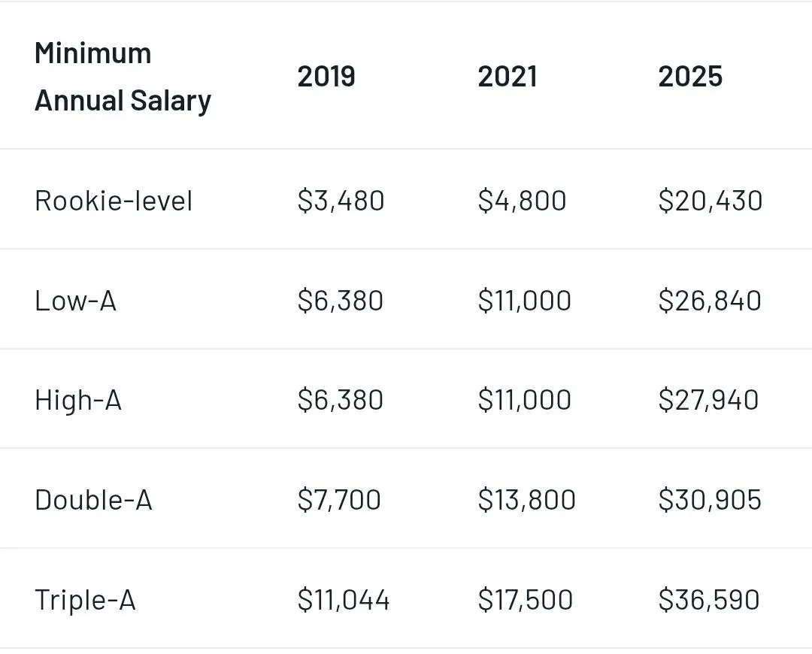The height and width of the screenshot is (654, 812).
Task: Click the Low-A row label
Action: click(76, 301)
